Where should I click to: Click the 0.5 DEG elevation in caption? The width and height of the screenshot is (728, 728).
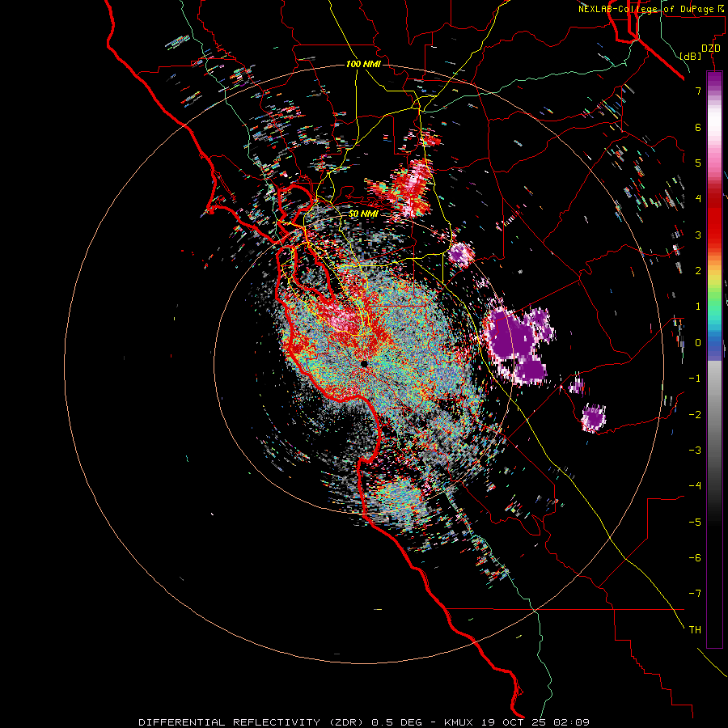(x=396, y=722)
